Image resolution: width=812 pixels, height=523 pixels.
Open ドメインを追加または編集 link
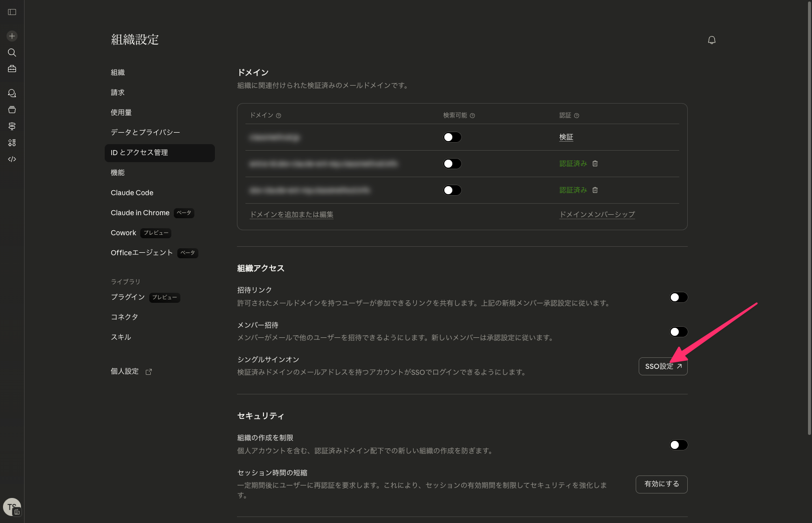coord(292,215)
